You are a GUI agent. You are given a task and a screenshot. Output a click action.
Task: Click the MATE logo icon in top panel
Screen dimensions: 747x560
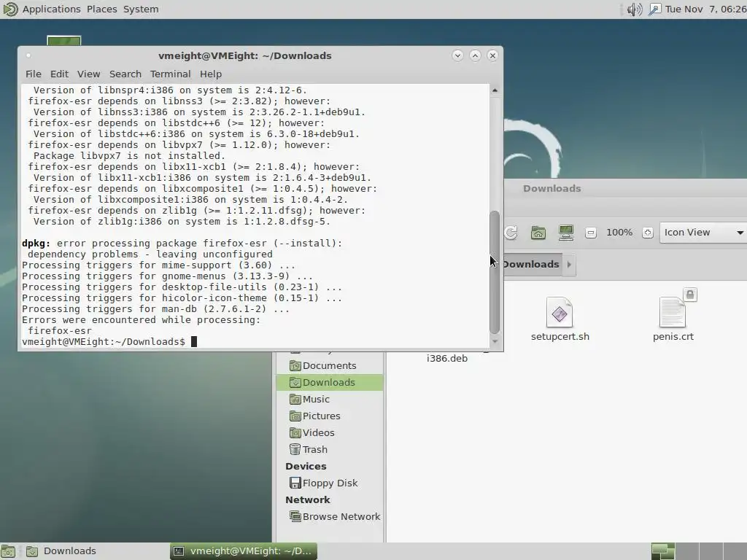click(10, 9)
